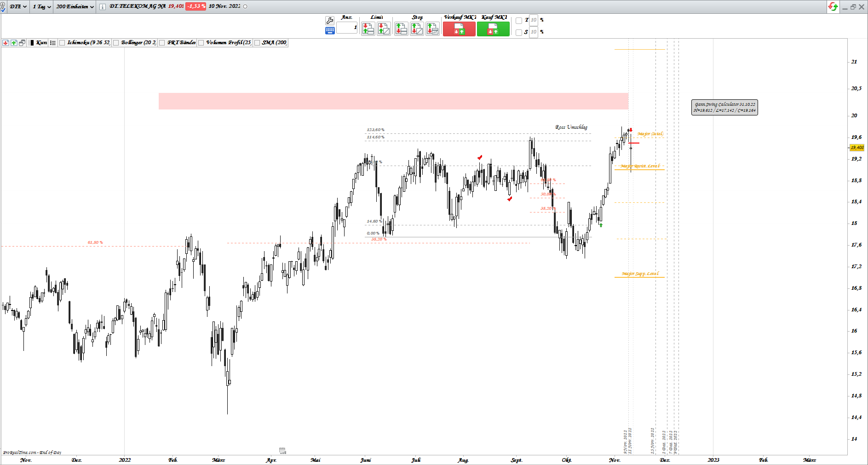Click the second Limit order icon
868x465 pixels.
point(383,29)
